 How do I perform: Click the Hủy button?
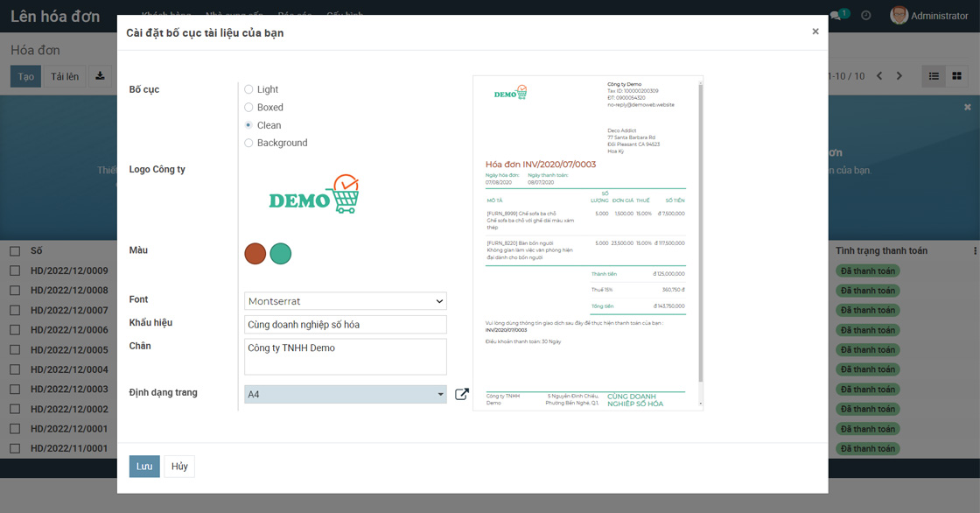tap(179, 467)
